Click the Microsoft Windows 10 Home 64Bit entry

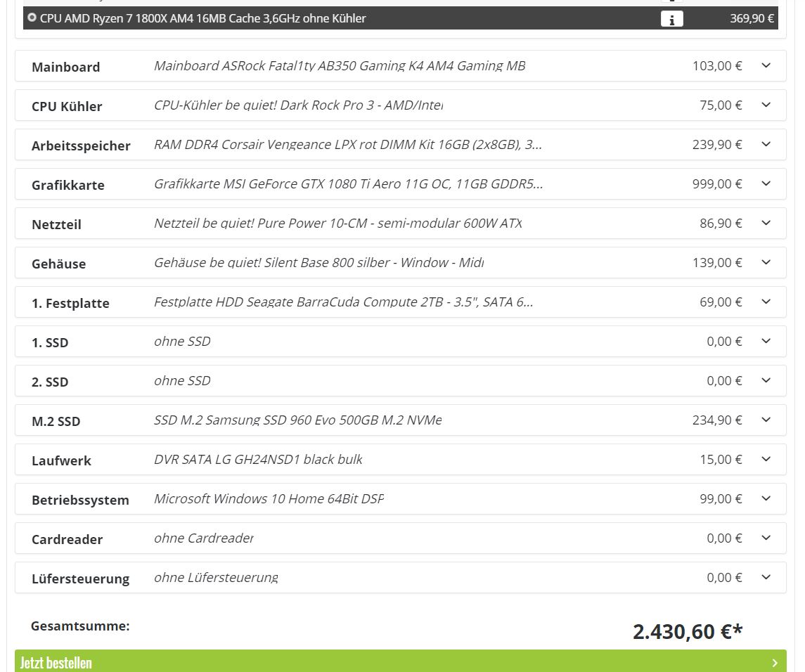point(269,499)
